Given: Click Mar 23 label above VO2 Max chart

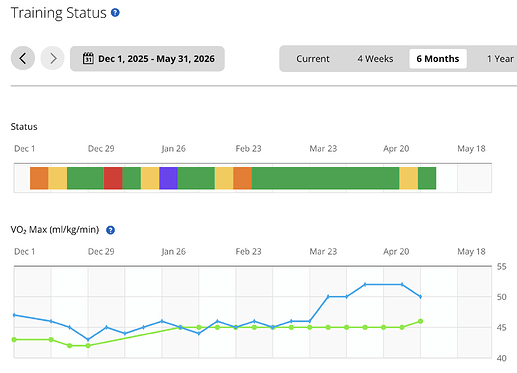Looking at the screenshot, I should pos(323,252).
